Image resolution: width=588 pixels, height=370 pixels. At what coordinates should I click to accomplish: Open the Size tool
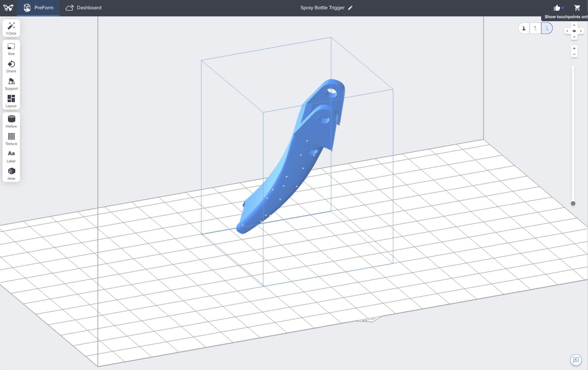click(11, 49)
